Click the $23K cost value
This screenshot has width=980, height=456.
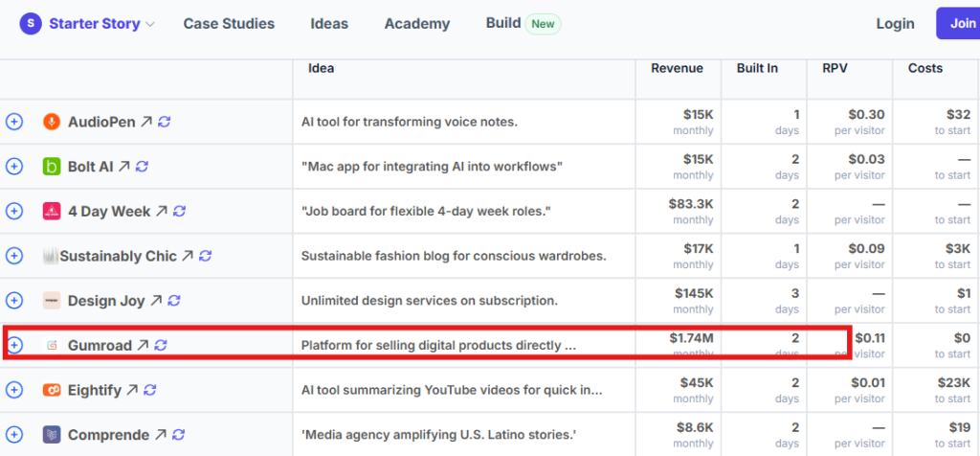tap(954, 383)
